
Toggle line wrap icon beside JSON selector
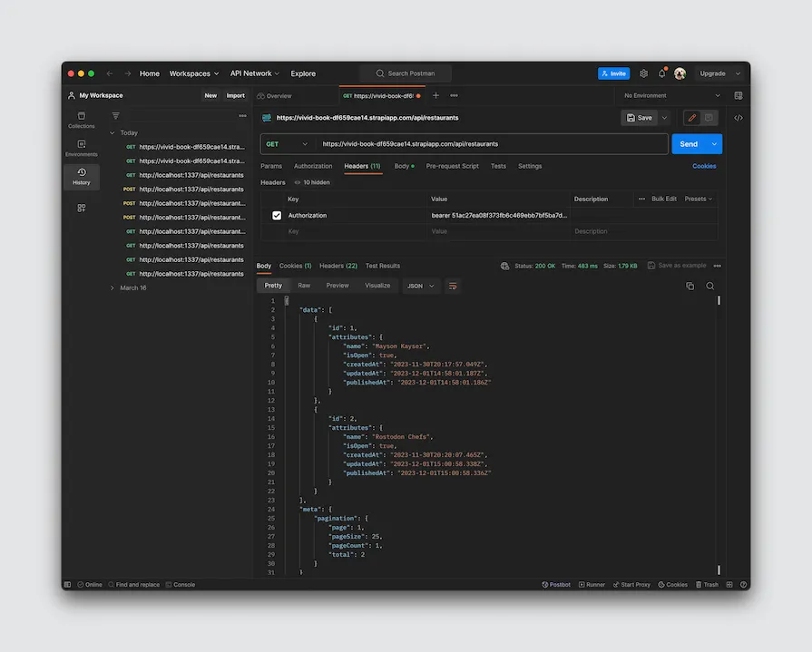(x=453, y=286)
